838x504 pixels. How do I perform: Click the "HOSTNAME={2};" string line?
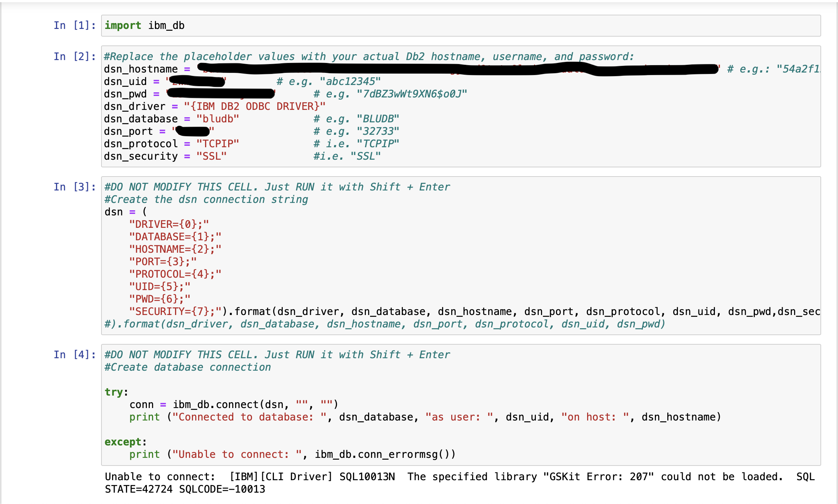click(x=175, y=249)
